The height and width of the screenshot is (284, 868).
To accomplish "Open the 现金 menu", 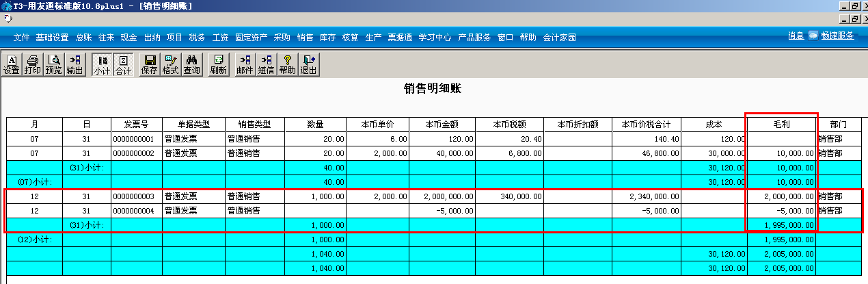I will click(128, 38).
